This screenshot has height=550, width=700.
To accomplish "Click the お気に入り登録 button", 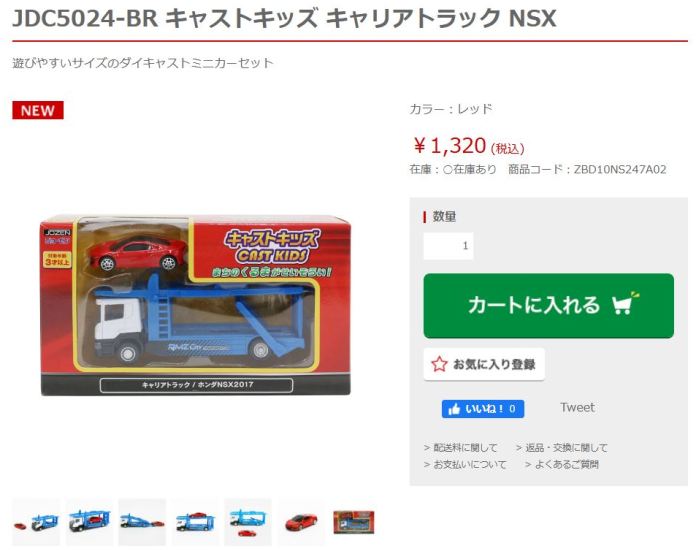I will [x=484, y=364].
